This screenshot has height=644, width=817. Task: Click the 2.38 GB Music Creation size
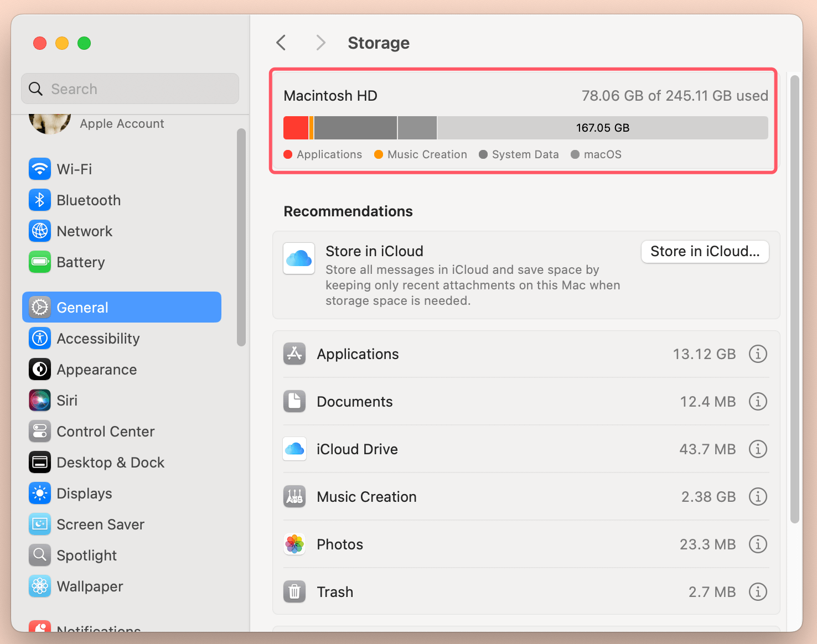click(x=709, y=497)
